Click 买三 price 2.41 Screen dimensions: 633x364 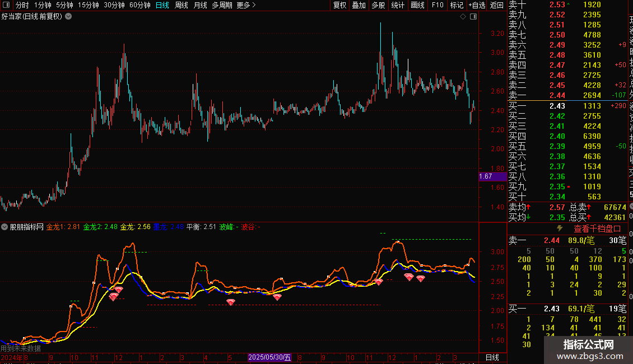point(557,126)
